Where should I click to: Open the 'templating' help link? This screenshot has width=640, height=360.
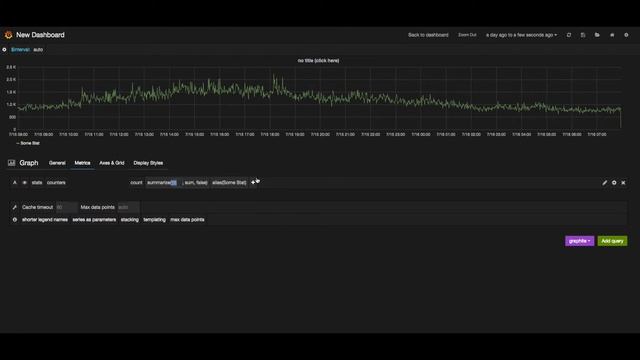155,220
